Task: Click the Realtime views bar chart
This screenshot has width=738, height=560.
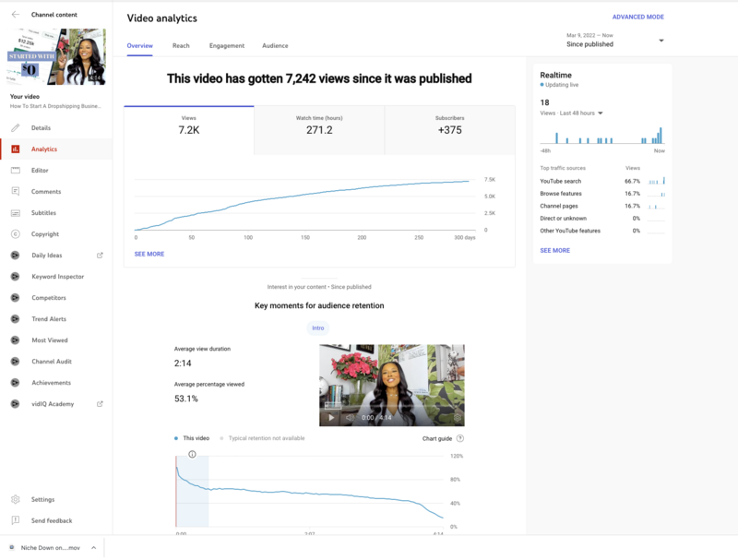Action: pyautogui.click(x=602, y=136)
